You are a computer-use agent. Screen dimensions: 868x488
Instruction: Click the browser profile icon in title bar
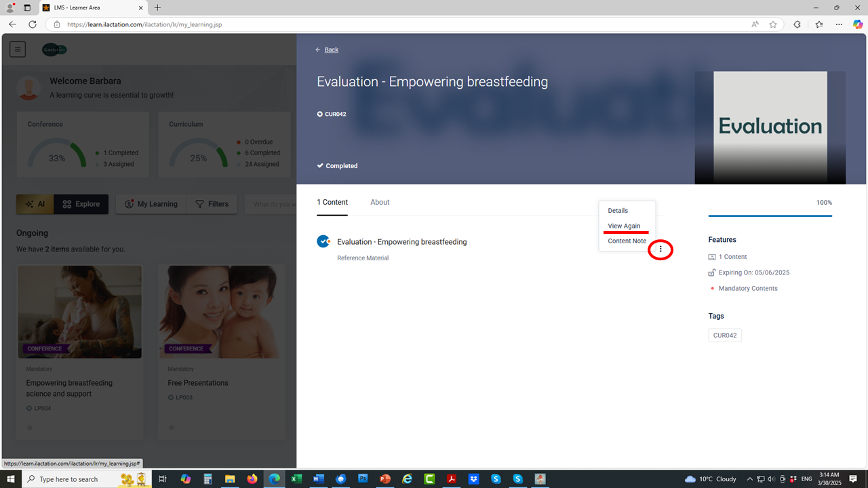(10, 7)
